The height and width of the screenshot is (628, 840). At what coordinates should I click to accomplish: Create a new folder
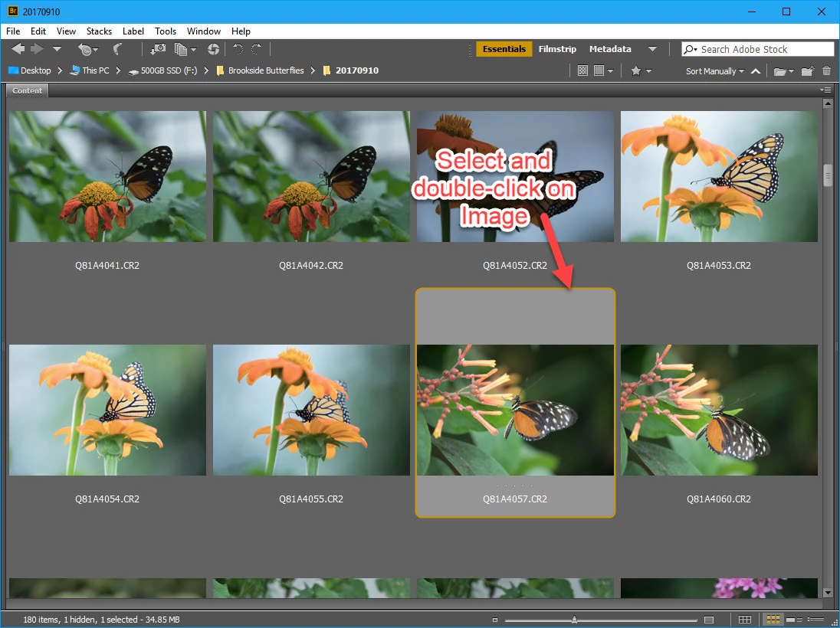pos(808,70)
